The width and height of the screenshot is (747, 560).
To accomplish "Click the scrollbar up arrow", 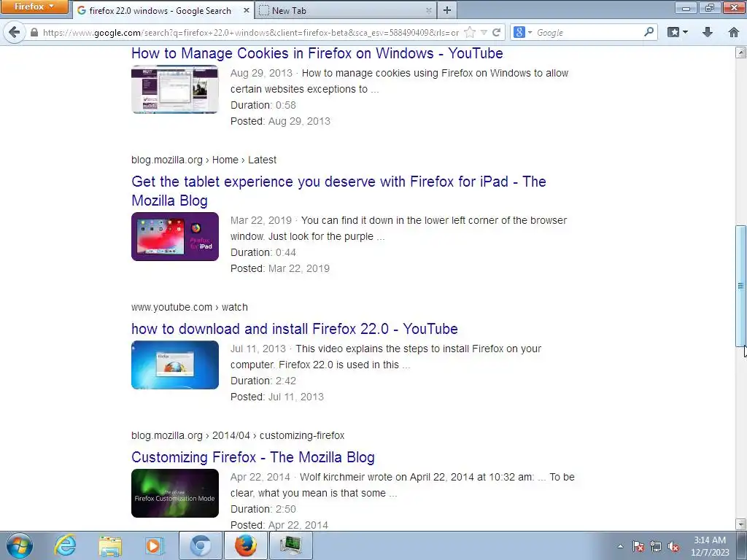I will tap(740, 52).
